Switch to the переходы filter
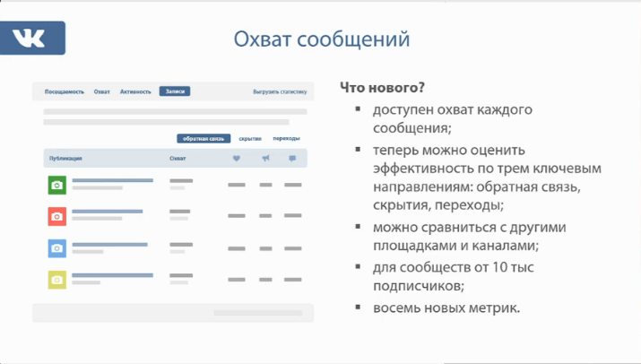Image resolution: width=641 pixels, height=364 pixels. pyautogui.click(x=286, y=139)
